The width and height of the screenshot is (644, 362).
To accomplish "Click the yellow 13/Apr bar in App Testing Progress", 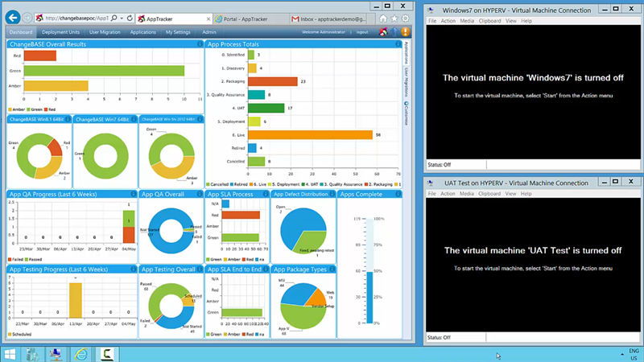I will 76,300.
